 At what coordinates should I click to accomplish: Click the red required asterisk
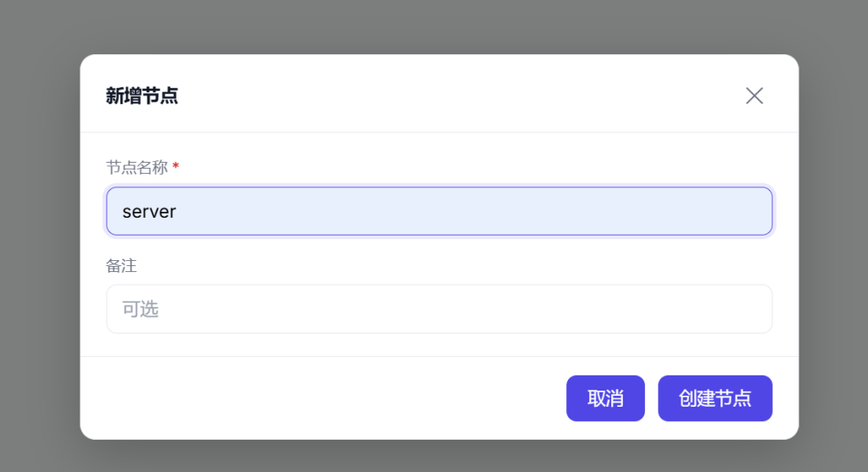click(x=175, y=167)
